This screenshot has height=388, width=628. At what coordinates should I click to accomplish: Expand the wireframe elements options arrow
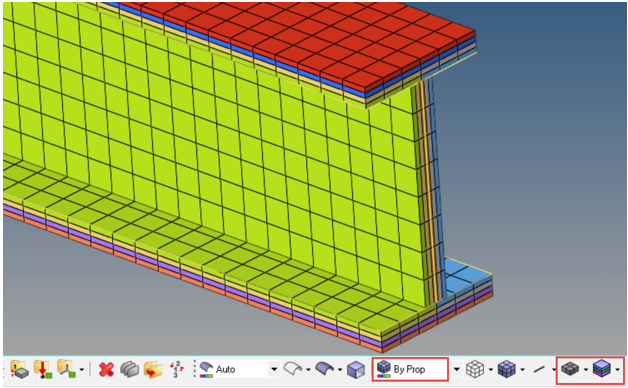point(490,369)
